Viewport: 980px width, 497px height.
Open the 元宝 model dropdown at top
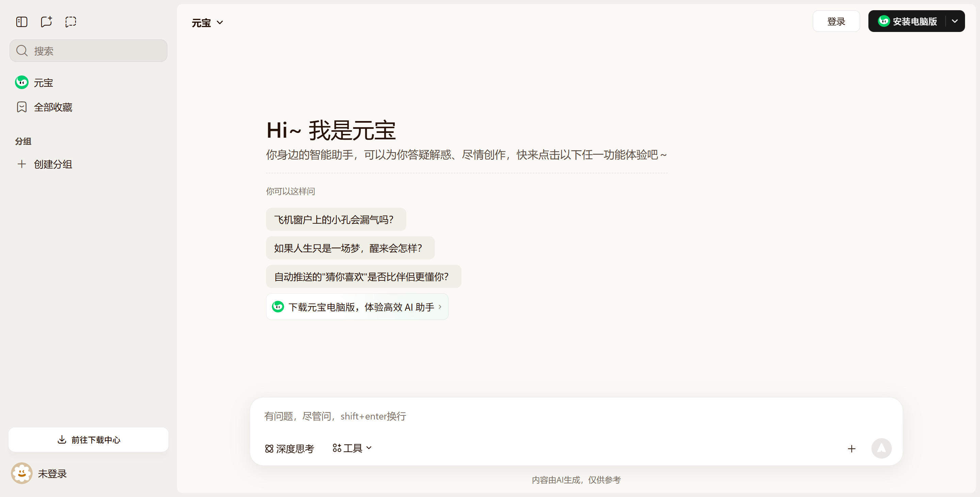(207, 23)
